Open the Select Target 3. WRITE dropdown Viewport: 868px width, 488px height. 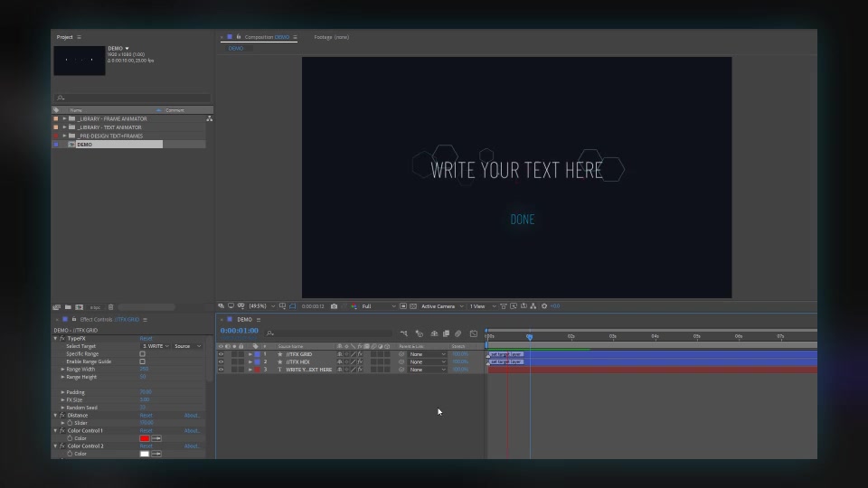156,346
